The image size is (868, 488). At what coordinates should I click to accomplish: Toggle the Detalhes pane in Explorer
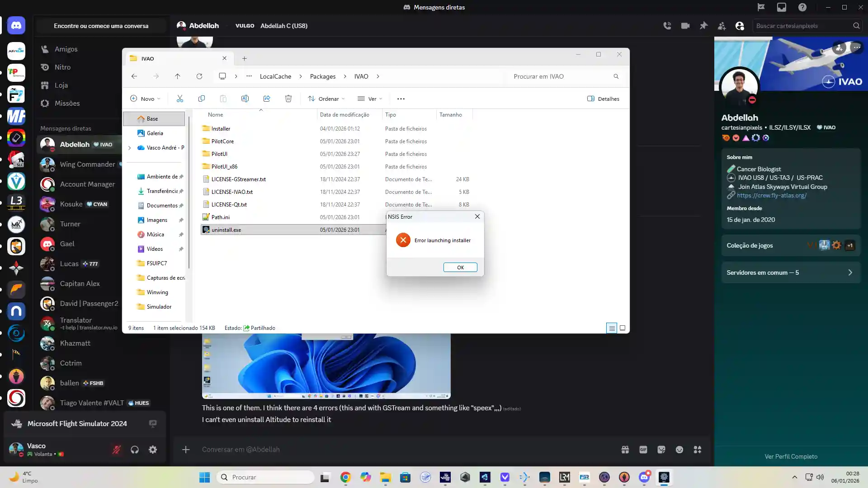(x=603, y=99)
